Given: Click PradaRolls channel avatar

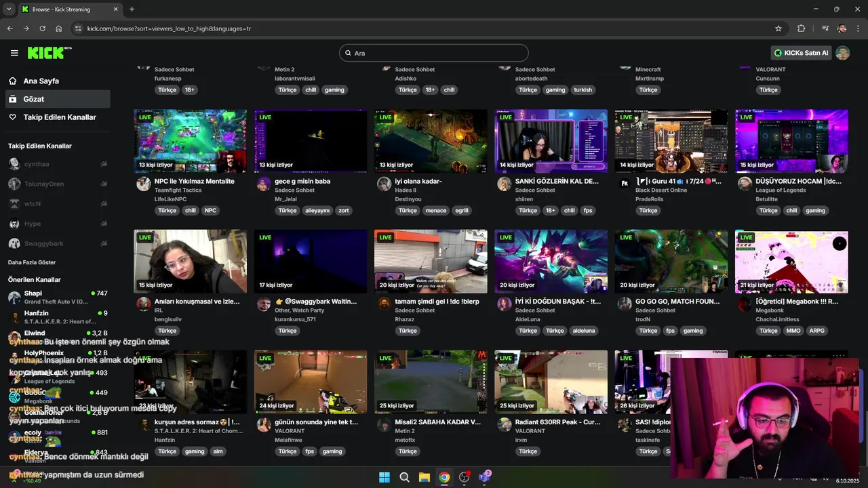Looking at the screenshot, I should 625,184.
